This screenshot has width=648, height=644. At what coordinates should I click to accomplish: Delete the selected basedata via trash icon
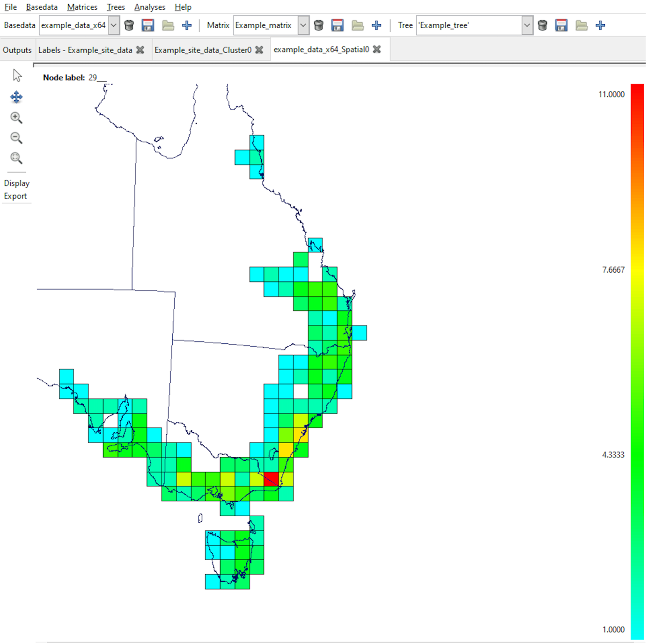point(129,25)
